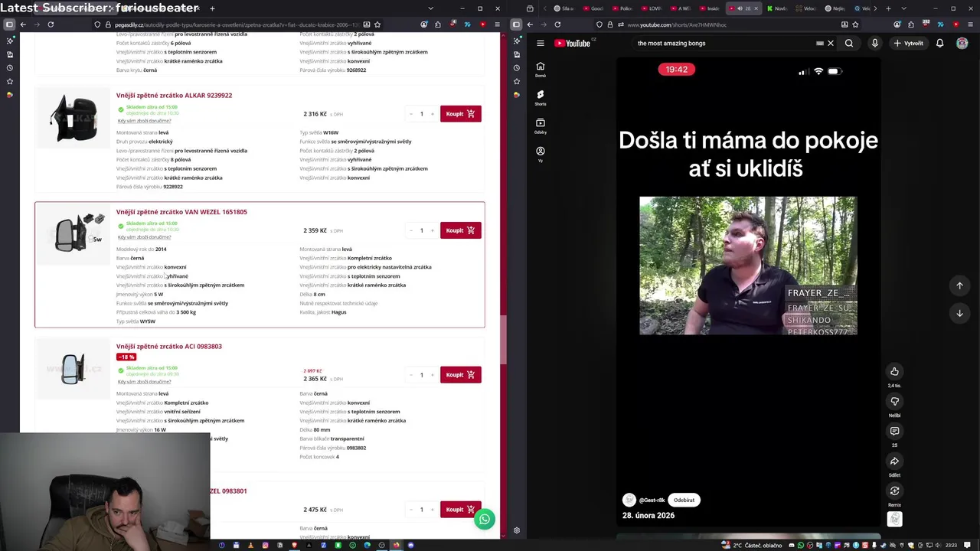This screenshot has height=551, width=980.
Task: Open Domů in the YouTube sidebar
Action: pos(541,70)
